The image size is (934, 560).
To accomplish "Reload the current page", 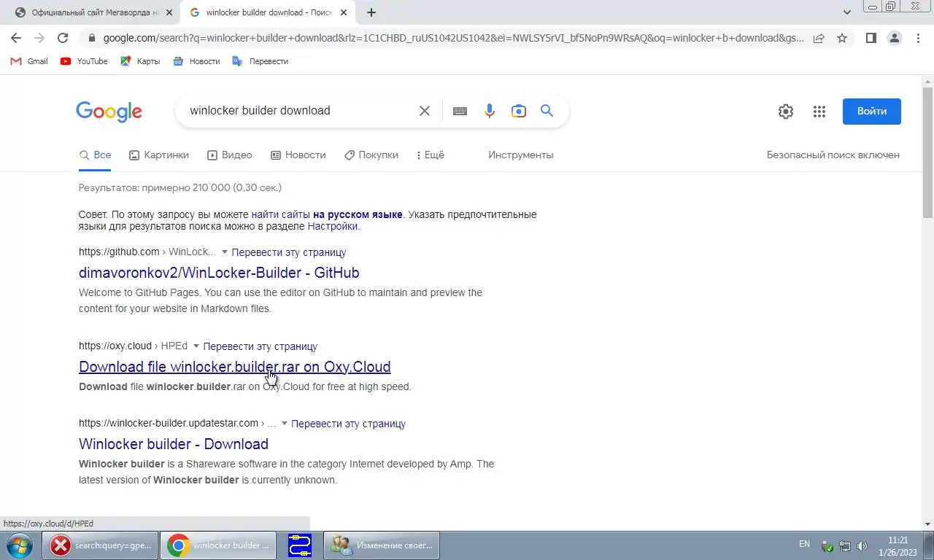I will [63, 38].
